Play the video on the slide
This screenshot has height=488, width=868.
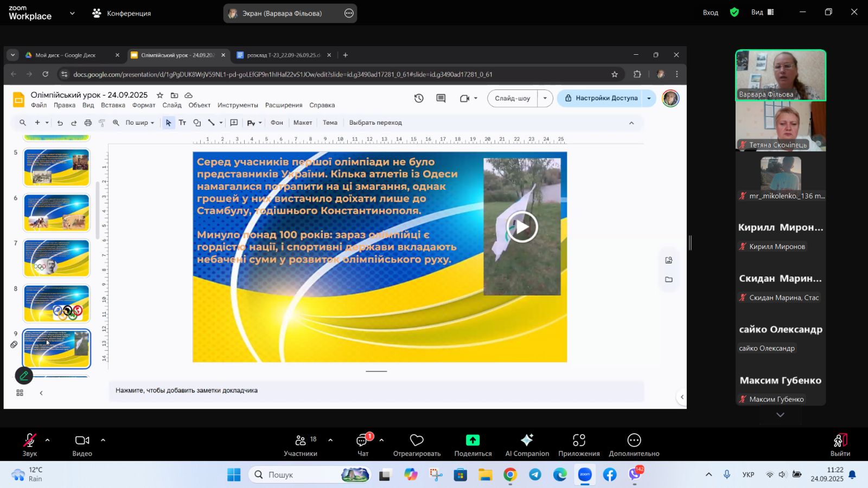[522, 227]
